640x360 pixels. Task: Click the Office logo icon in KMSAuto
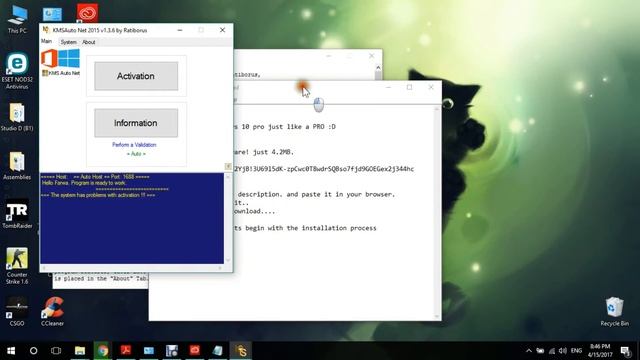pos(49,58)
